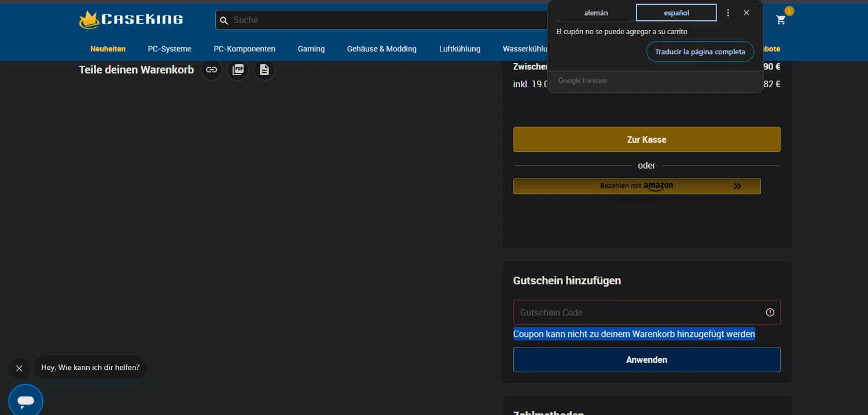Open the Neuheiten menu
This screenshot has width=868, height=415.
(108, 49)
